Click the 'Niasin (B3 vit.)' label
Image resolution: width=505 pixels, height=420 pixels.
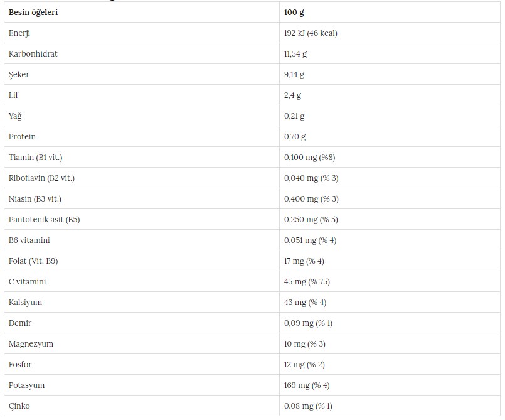[35, 199]
